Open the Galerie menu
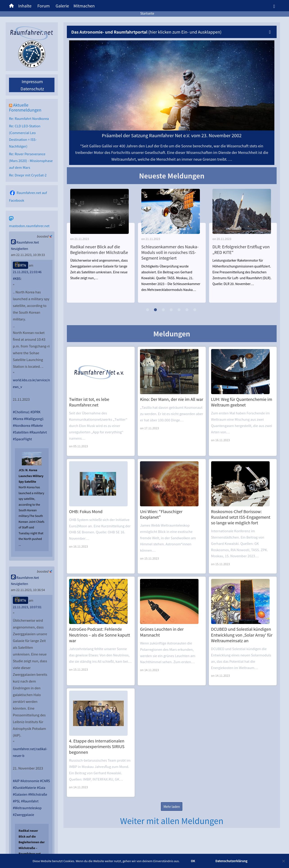 point(62,6)
